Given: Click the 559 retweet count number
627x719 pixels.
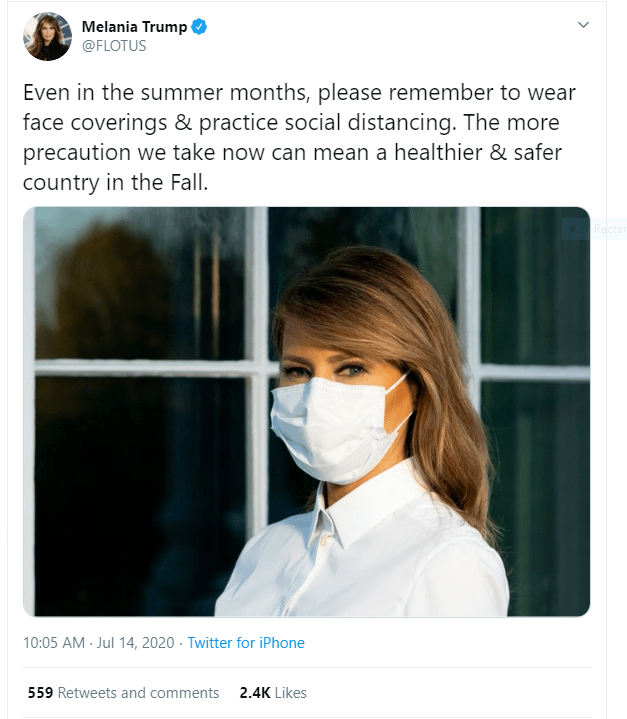Looking at the screenshot, I should point(40,692).
